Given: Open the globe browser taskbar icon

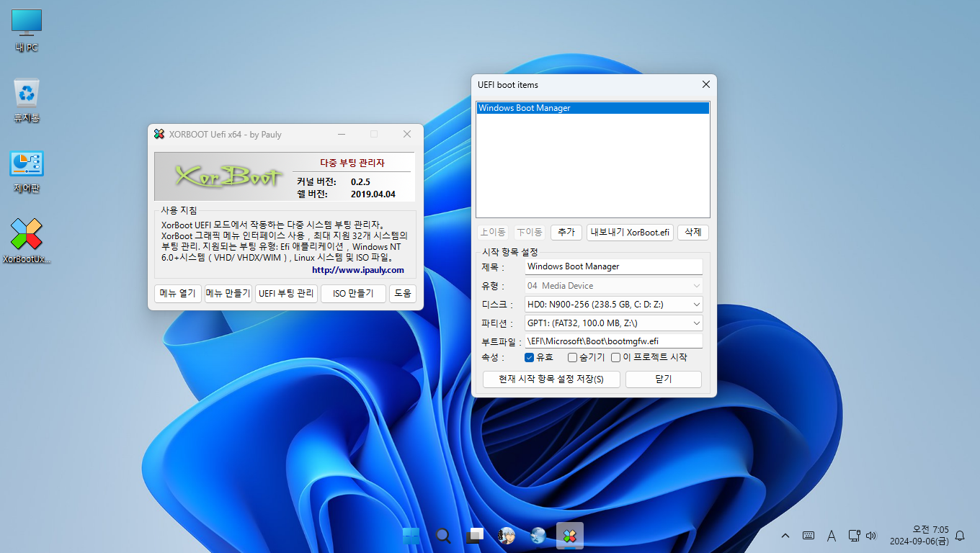Looking at the screenshot, I should (538, 536).
